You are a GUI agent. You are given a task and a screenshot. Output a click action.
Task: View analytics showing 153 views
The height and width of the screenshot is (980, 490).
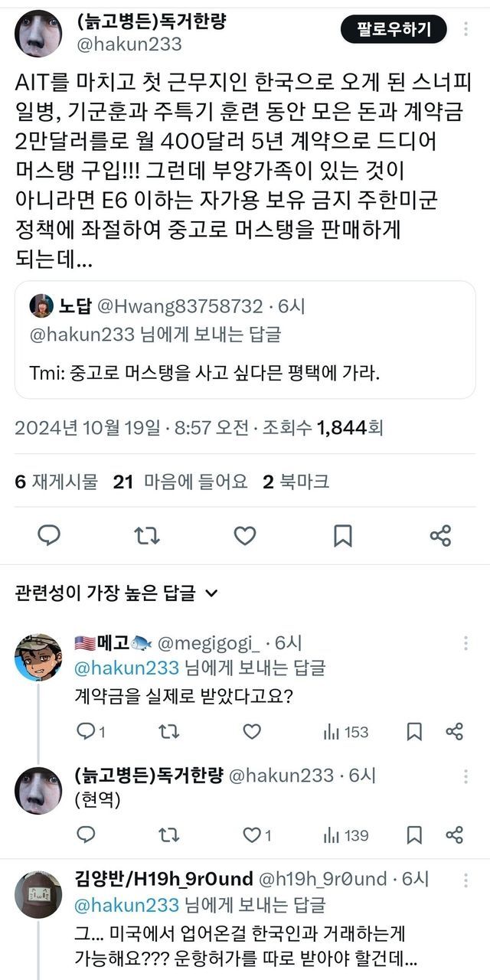(x=345, y=732)
